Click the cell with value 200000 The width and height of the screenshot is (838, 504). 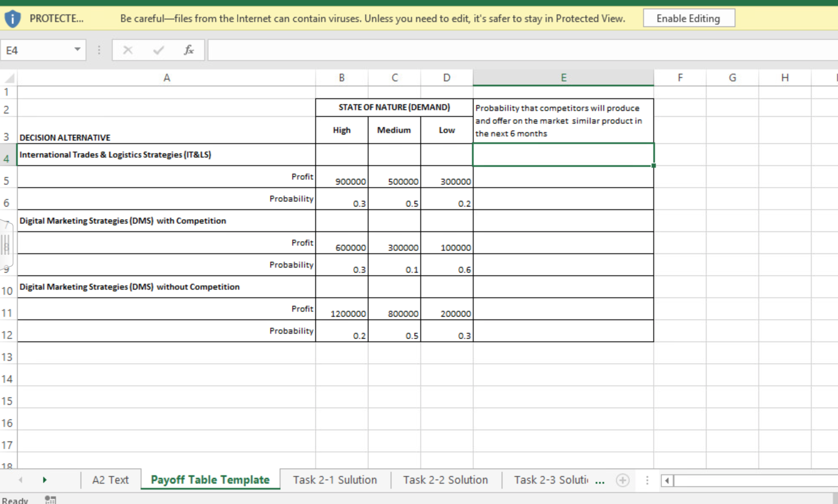coord(447,309)
